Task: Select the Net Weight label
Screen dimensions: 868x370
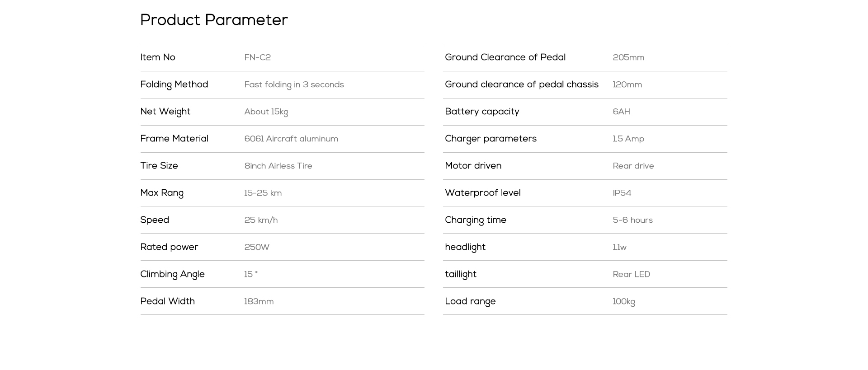Action: [165, 112]
